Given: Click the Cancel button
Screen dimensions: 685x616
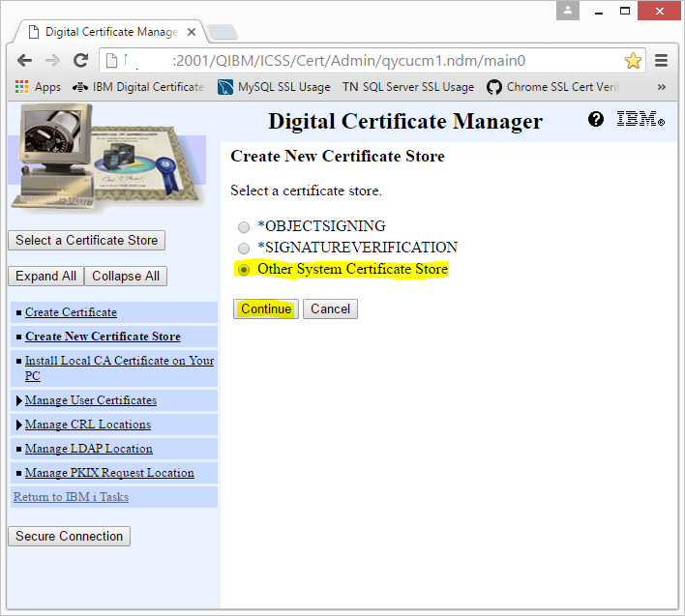Looking at the screenshot, I should [x=330, y=309].
